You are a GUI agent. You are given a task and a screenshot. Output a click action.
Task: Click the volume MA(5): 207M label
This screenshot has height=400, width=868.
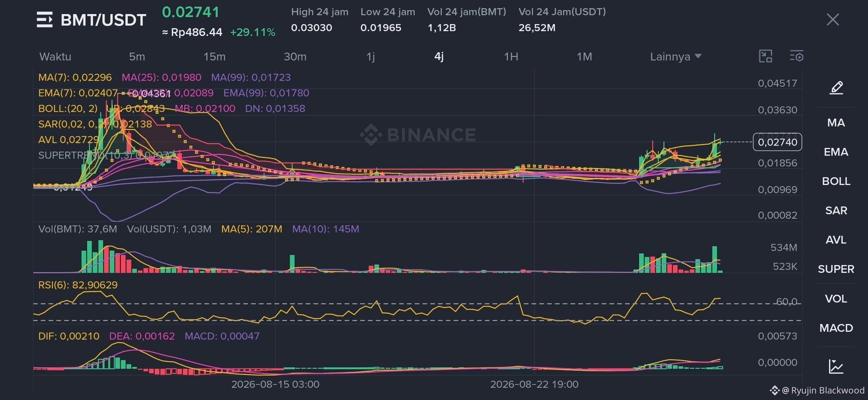point(251,229)
